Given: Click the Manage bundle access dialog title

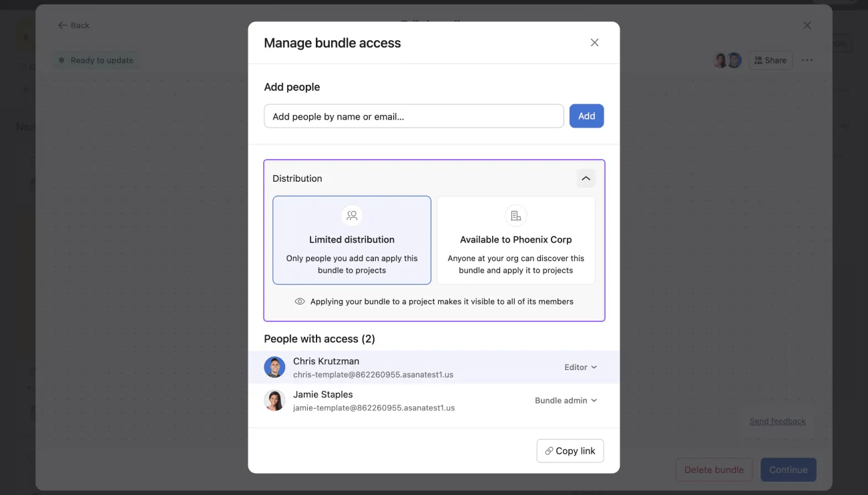Looking at the screenshot, I should point(333,42).
